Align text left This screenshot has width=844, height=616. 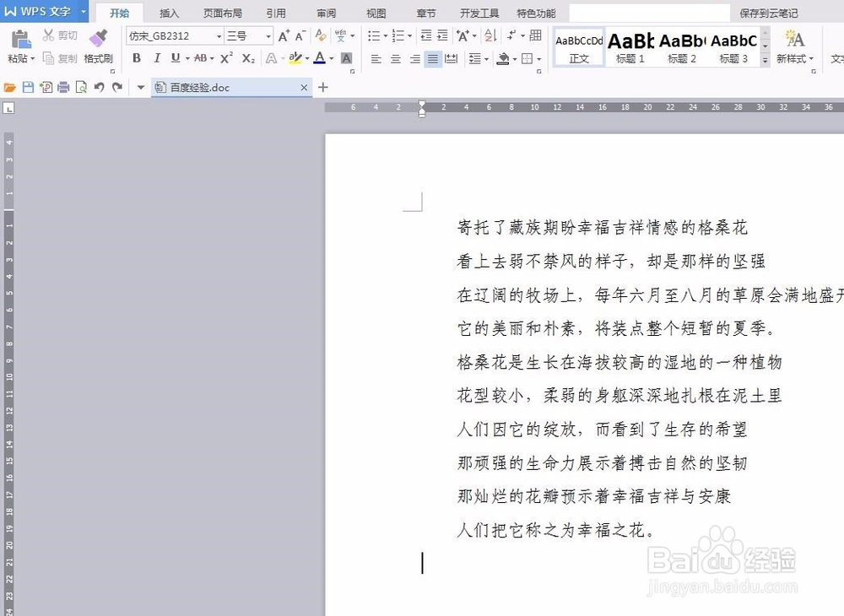376,58
